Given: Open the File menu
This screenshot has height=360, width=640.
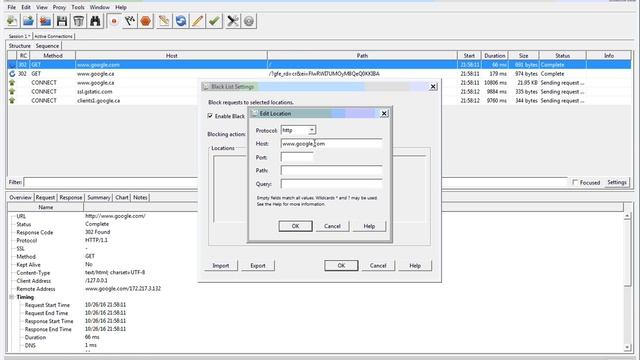Looking at the screenshot, I should 12,7.
